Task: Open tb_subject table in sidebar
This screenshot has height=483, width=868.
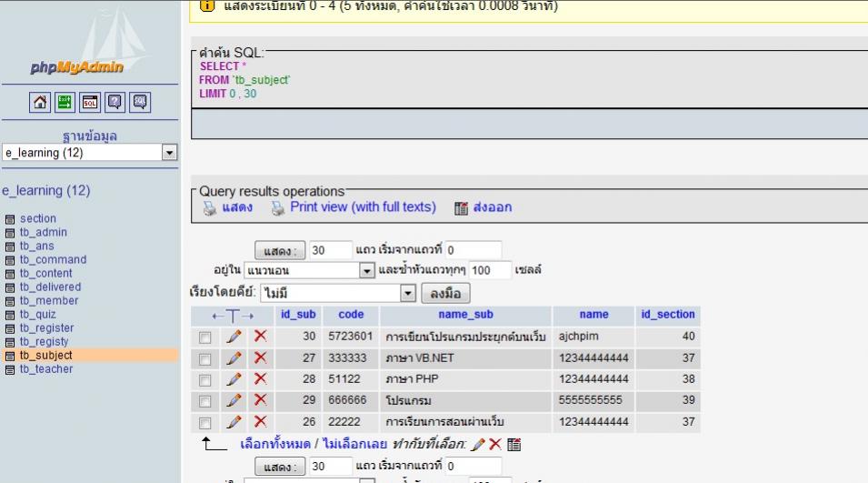Action: tap(46, 355)
